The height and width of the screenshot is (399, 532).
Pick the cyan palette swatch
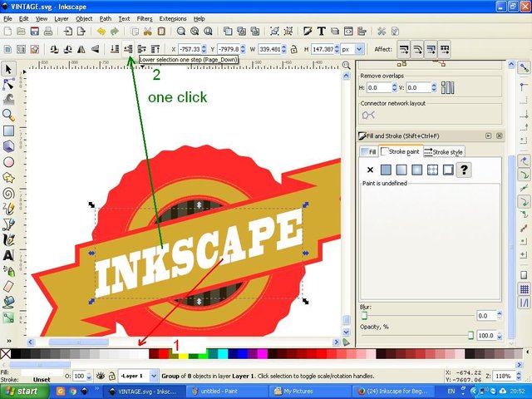click(x=223, y=354)
